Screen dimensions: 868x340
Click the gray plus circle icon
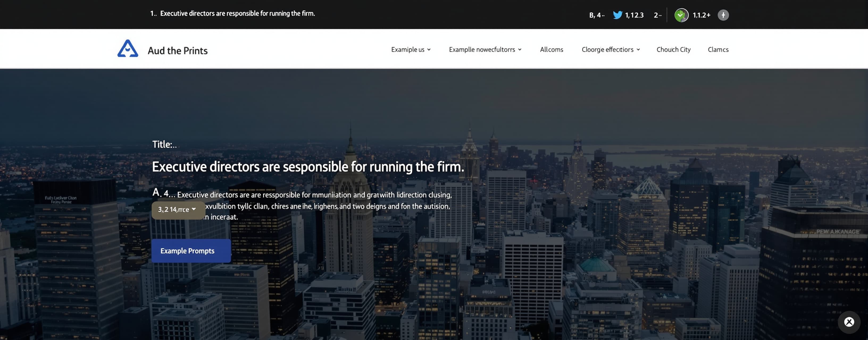723,15
